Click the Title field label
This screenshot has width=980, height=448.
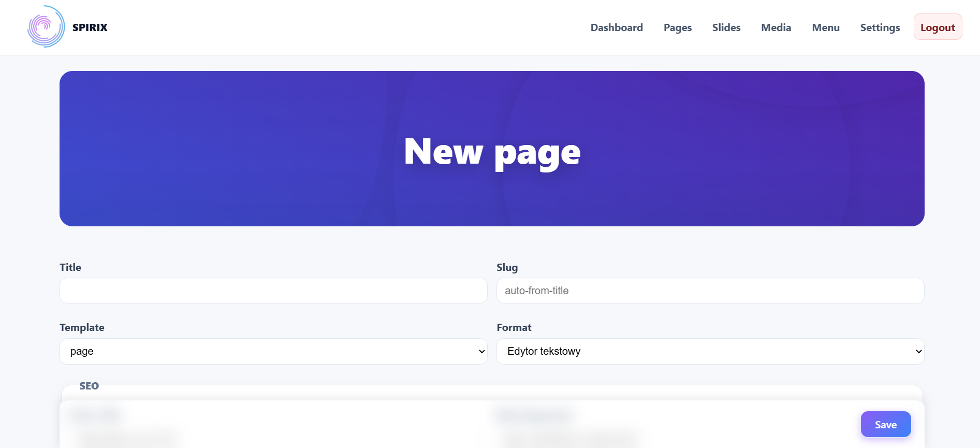70,267
